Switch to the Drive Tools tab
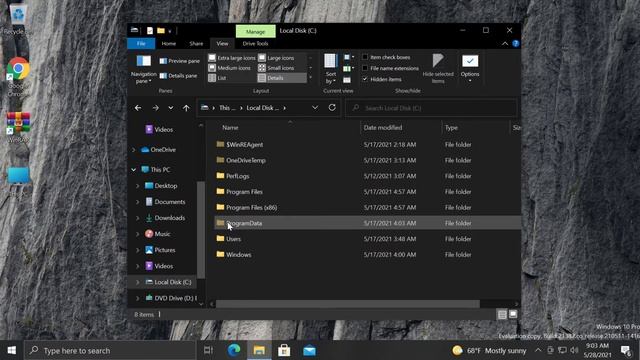 256,43
